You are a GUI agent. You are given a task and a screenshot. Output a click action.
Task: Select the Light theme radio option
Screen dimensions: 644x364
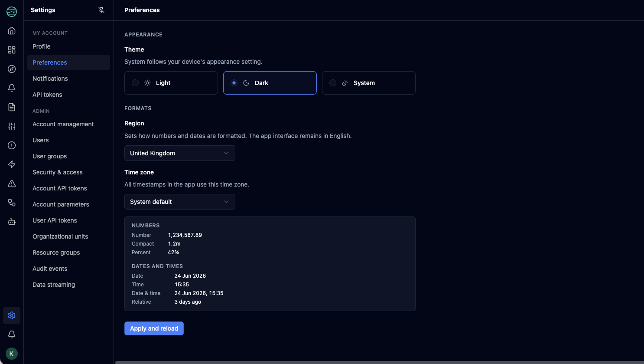[171, 83]
